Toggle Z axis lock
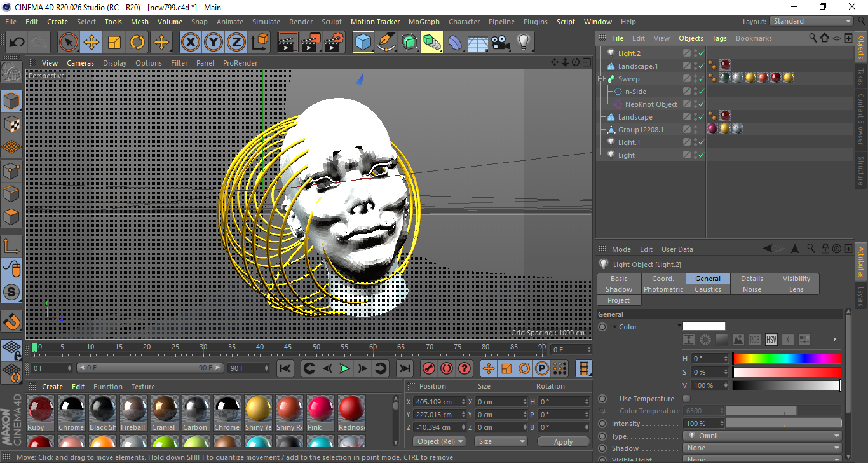Image resolution: width=868 pixels, height=463 pixels. [x=236, y=43]
